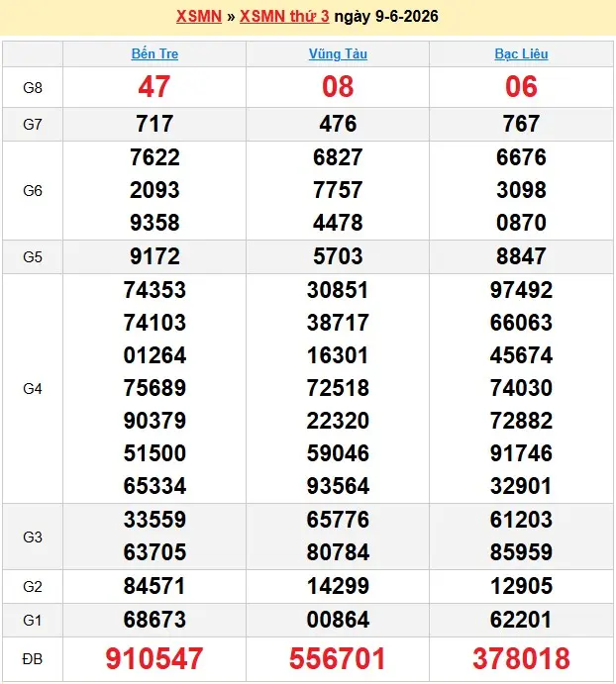Click G4 number 38717

pos(338,323)
